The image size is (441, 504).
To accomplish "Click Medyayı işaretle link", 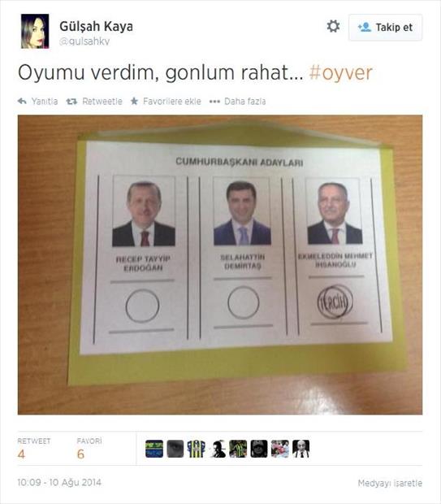I will tap(390, 483).
